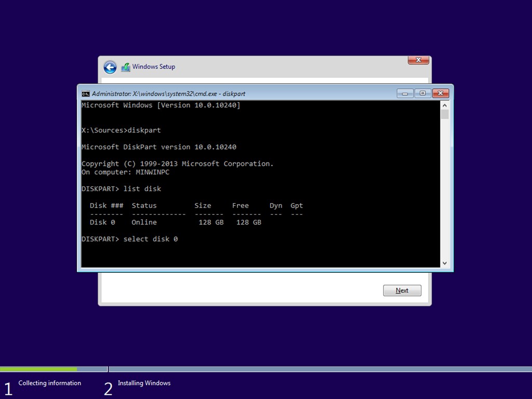Click the blue back arrow in Windows Setup
Image resolution: width=532 pixels, height=399 pixels.
pos(110,67)
